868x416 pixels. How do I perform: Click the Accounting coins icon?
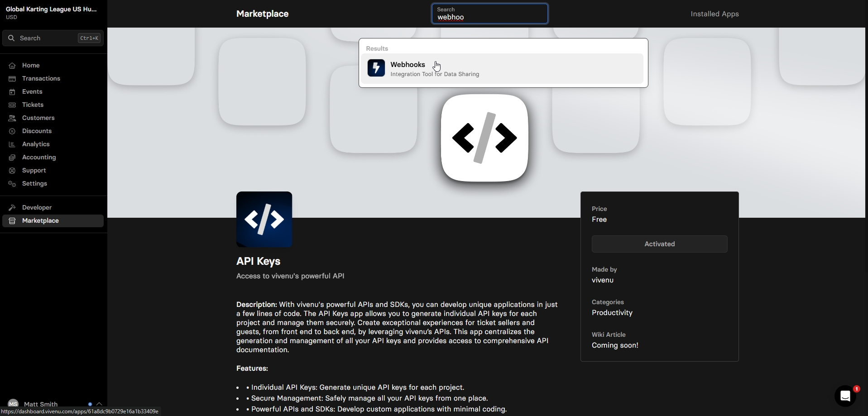click(x=12, y=158)
